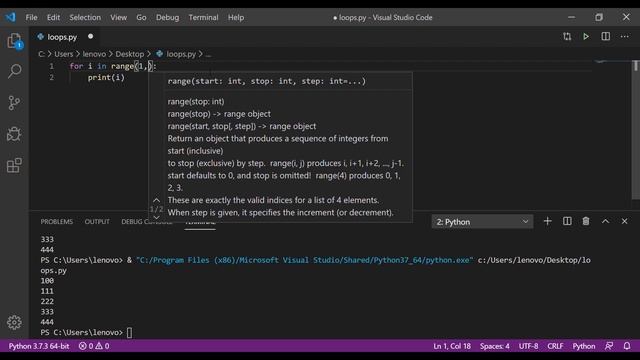
Task: Switch to the PROBLEMS panel tab
Action: click(x=56, y=222)
